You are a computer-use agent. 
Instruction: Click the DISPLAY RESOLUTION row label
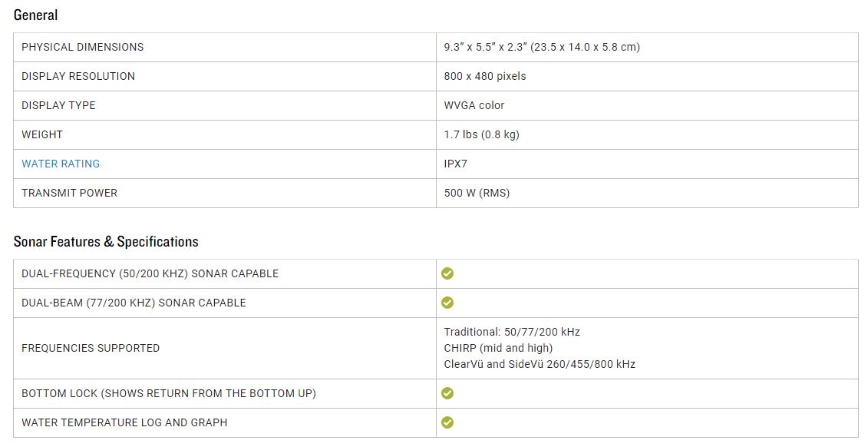coord(78,76)
